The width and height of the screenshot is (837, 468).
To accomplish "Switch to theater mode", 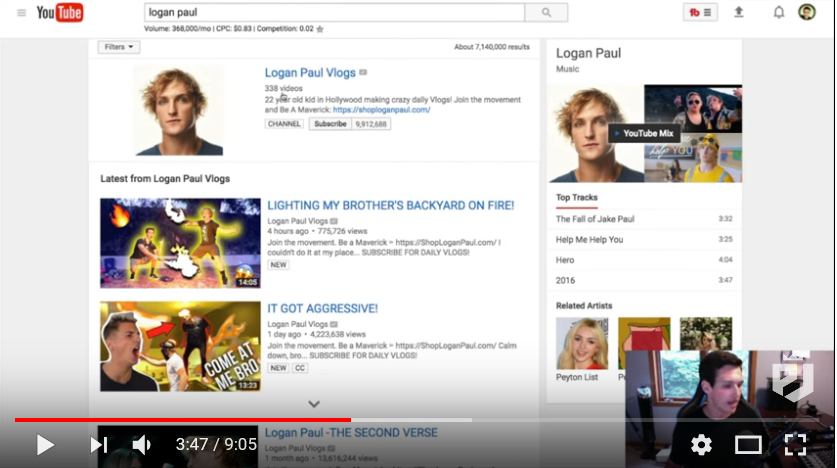I will point(748,445).
